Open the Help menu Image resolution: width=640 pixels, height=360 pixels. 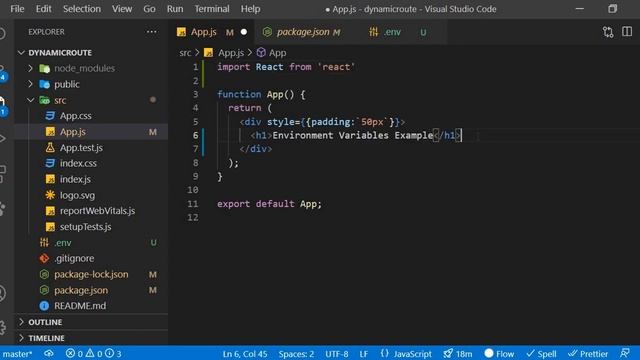click(x=250, y=9)
